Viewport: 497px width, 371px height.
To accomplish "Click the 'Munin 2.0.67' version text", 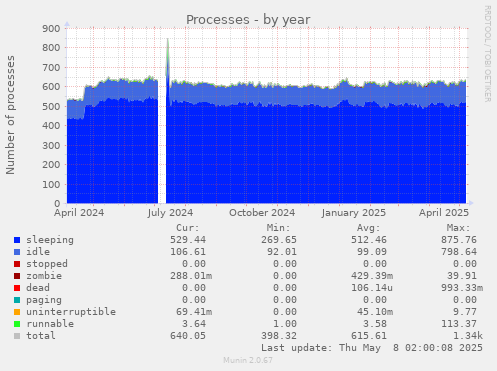I will tap(248, 360).
